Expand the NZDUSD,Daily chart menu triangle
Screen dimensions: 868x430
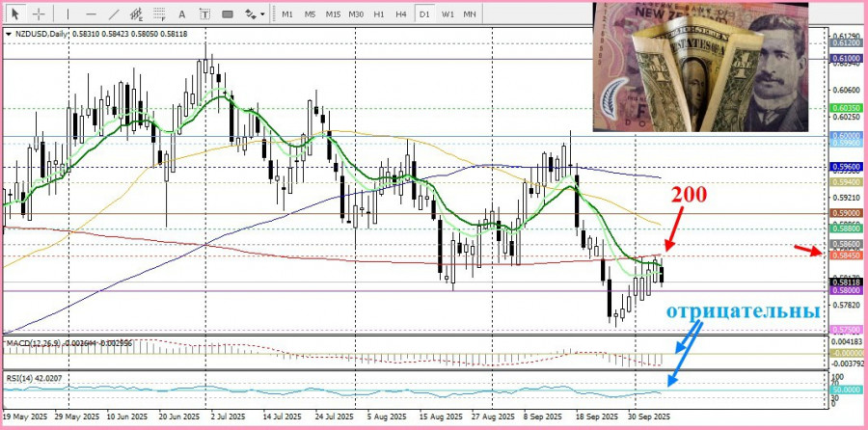tap(9, 35)
